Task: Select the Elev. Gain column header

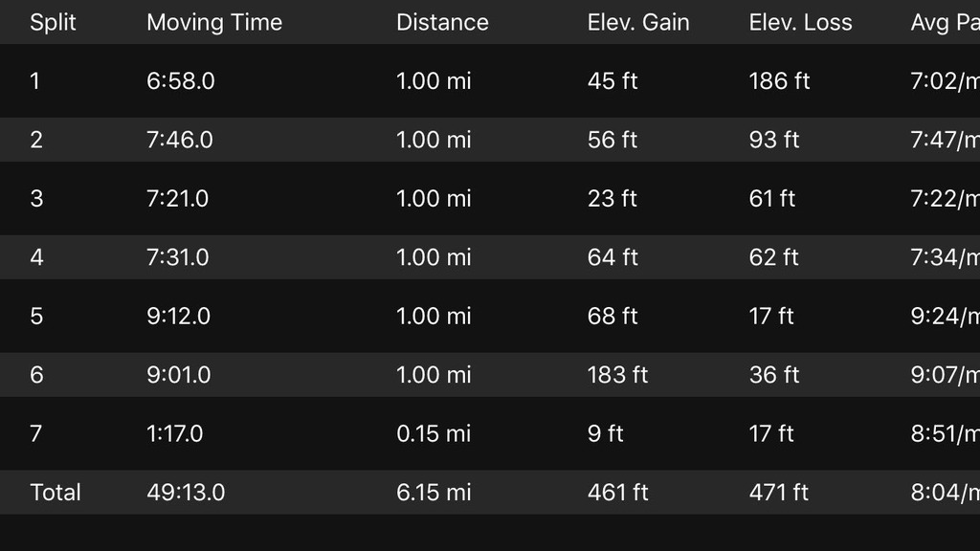Action: (x=638, y=22)
